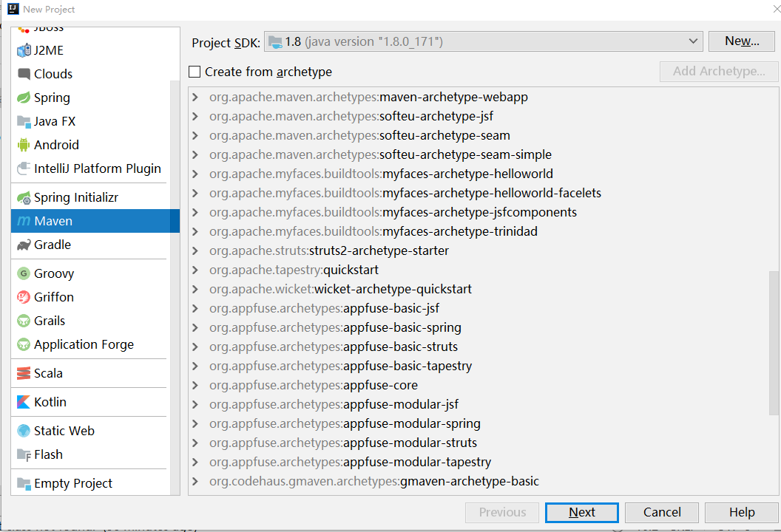This screenshot has height=532, width=781.
Task: Click the Flash folder icon
Action: [x=24, y=454]
